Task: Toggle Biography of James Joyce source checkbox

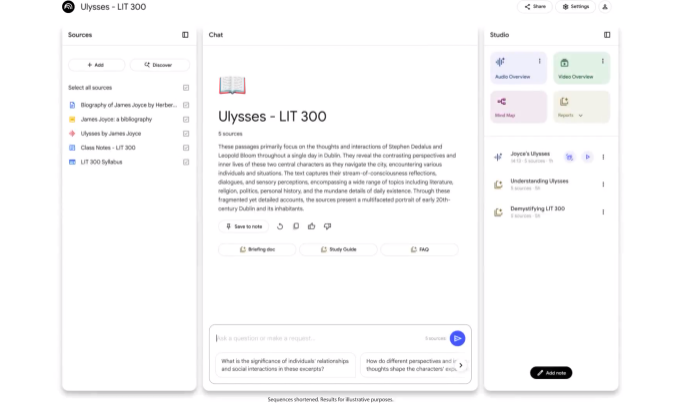Action: (x=186, y=105)
